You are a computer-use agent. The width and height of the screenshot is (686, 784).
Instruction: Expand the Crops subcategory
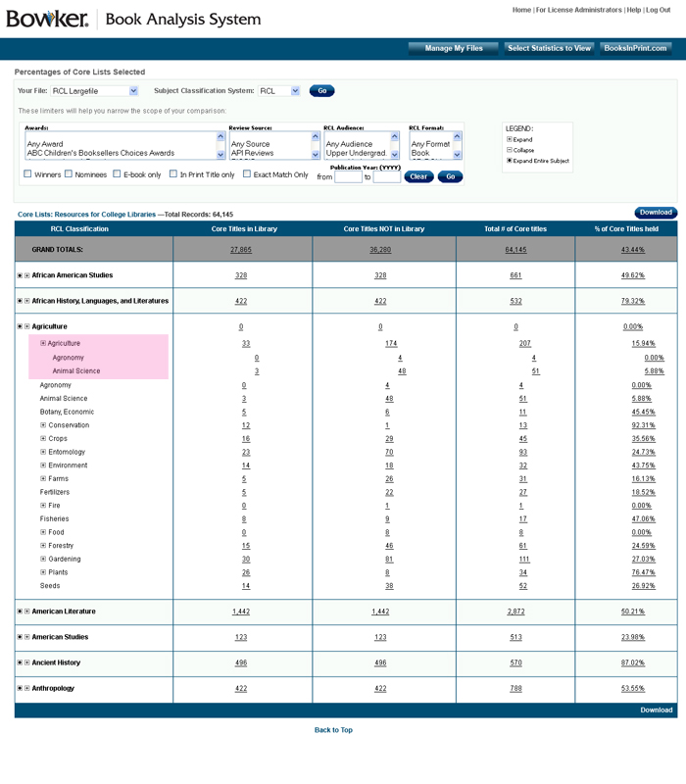(x=43, y=438)
